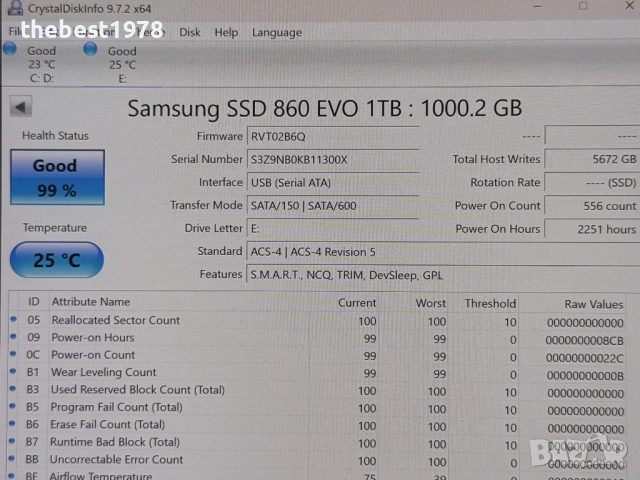Open the Help menu
The width and height of the screenshot is (640, 480).
tap(226, 32)
